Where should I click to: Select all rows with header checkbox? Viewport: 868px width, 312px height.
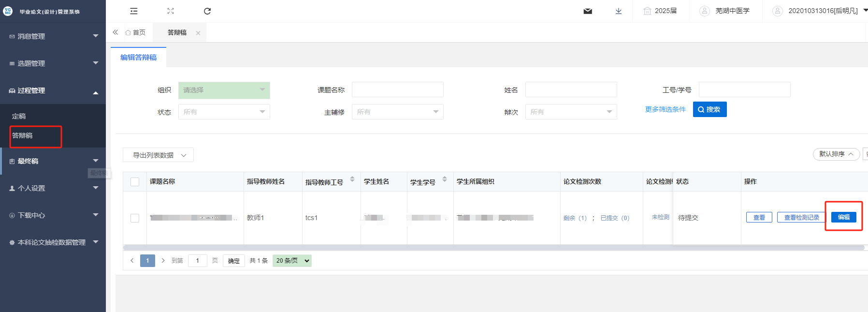pos(135,182)
